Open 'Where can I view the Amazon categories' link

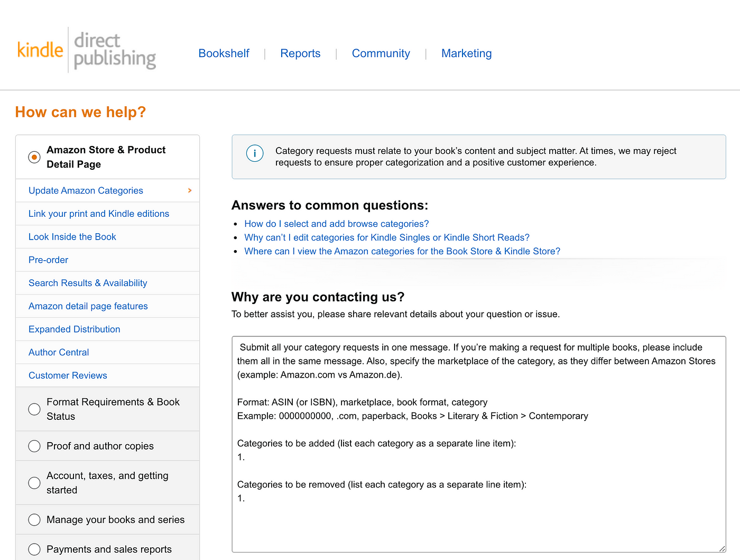[x=402, y=251]
